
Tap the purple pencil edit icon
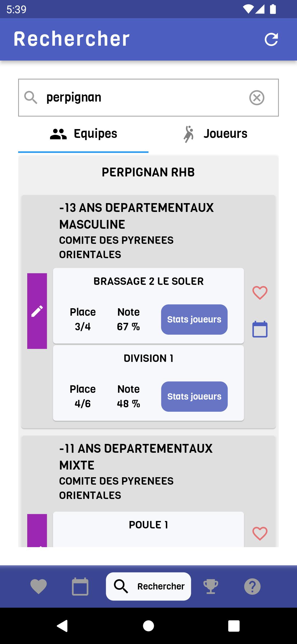tap(37, 311)
